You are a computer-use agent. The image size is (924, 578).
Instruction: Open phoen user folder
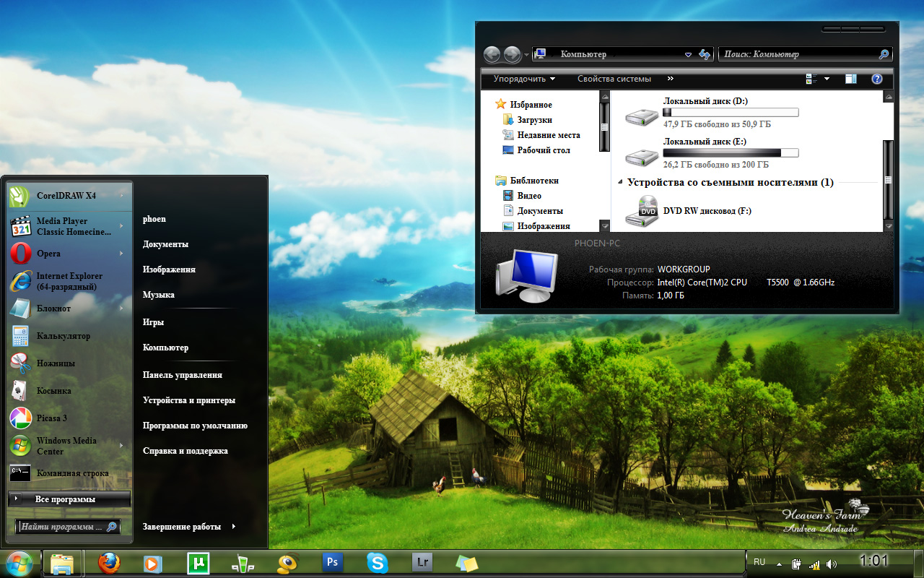pos(154,219)
